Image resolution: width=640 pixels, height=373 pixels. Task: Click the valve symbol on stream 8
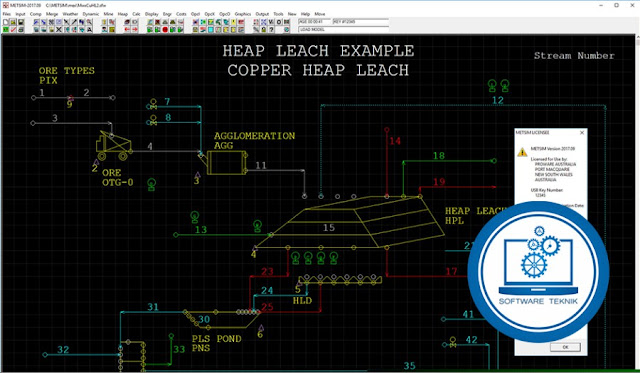(x=153, y=120)
